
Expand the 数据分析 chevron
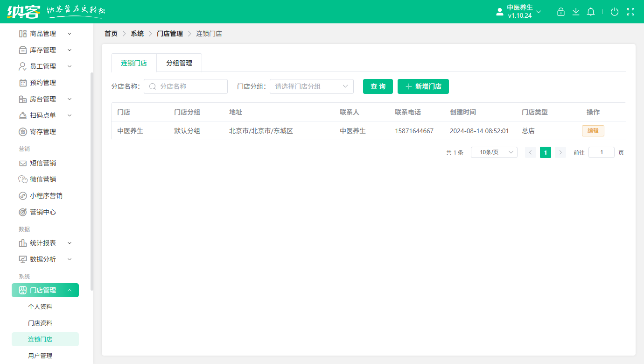click(70, 259)
